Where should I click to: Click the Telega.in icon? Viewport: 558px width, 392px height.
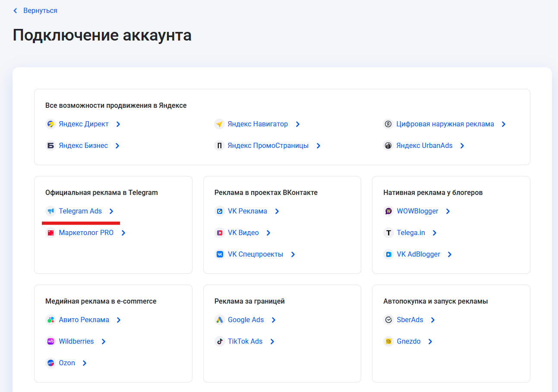(x=388, y=232)
